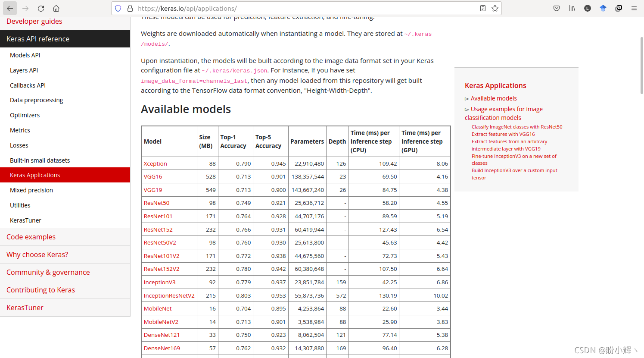Open the Pocket save icon

[x=557, y=8]
